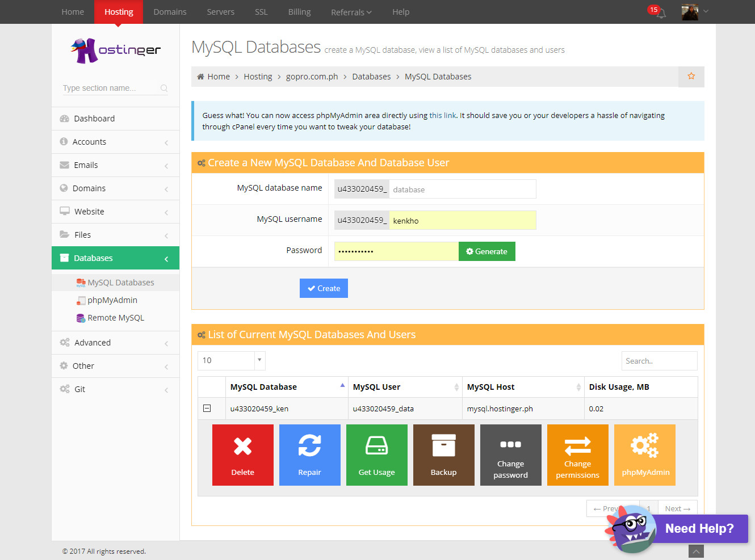
Task: Expand the Files sidebar section
Action: (116, 235)
